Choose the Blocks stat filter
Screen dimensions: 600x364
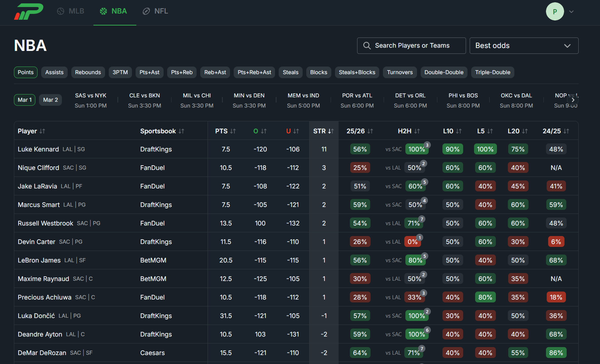(x=319, y=72)
